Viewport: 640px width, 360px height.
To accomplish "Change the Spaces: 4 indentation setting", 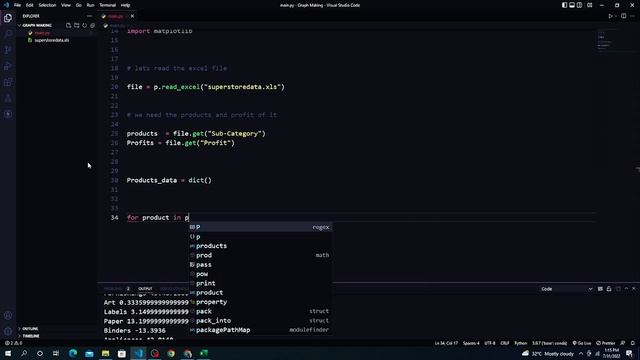I will (x=471, y=343).
